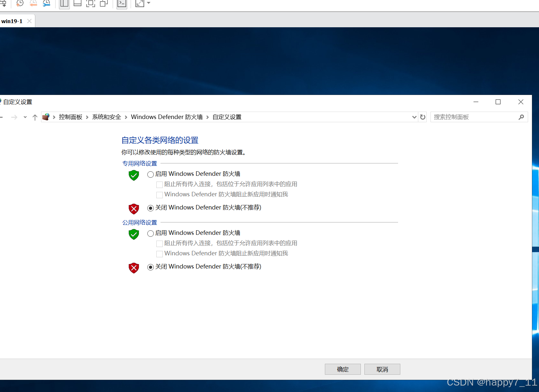Close the win19-1 tab

(x=29, y=21)
